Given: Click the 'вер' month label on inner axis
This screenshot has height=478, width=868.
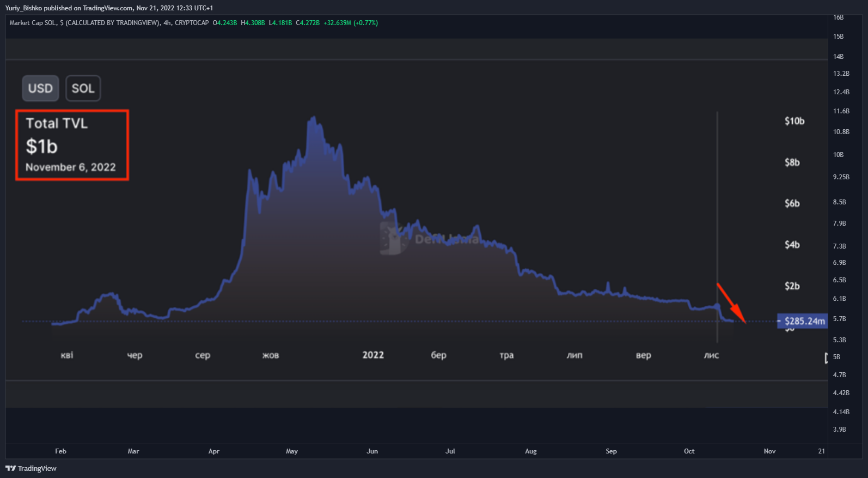Looking at the screenshot, I should [643, 355].
